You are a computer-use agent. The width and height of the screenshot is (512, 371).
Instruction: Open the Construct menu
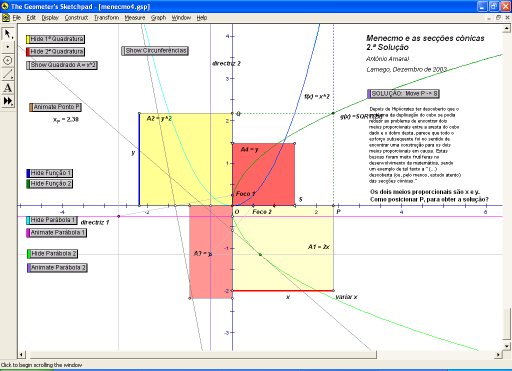pos(76,18)
